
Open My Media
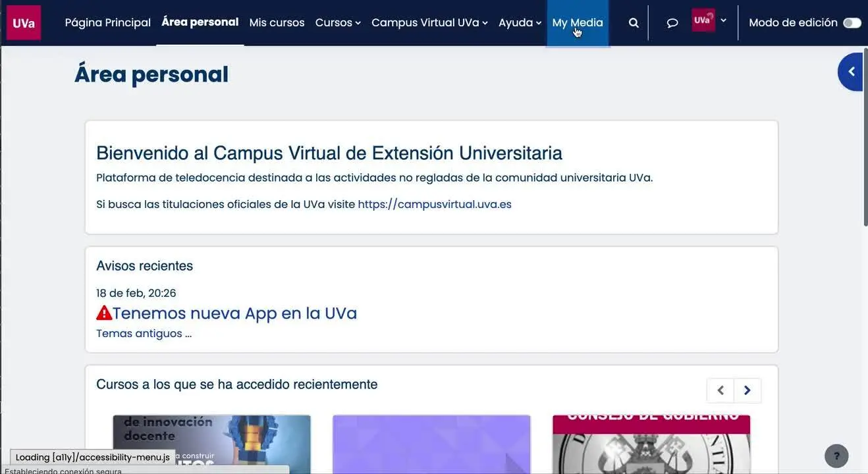coord(578,22)
